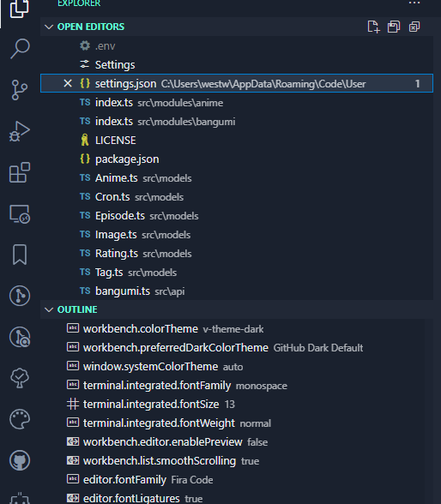Select settings.json in open editors
Screen dimensions: 441x504
[237, 84]
